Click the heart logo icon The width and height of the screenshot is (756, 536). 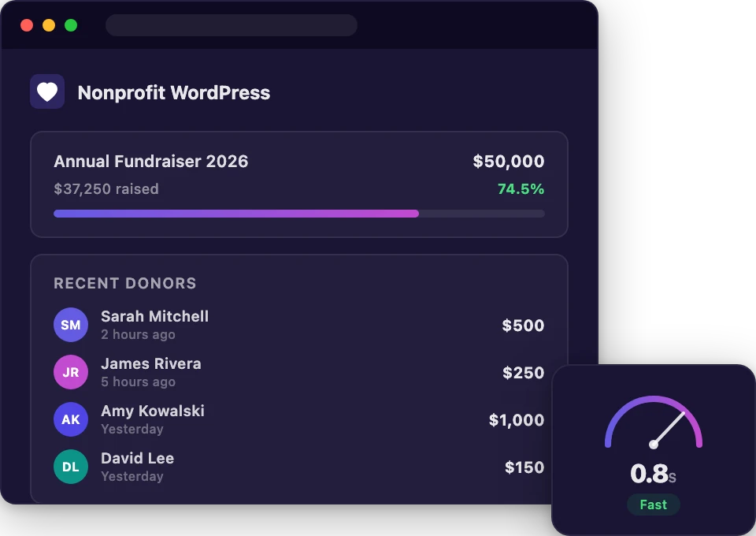(47, 92)
